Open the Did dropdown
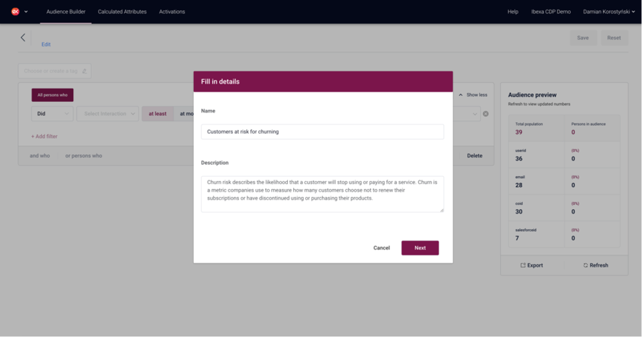Image resolution: width=644 pixels, height=339 pixels. tap(52, 114)
